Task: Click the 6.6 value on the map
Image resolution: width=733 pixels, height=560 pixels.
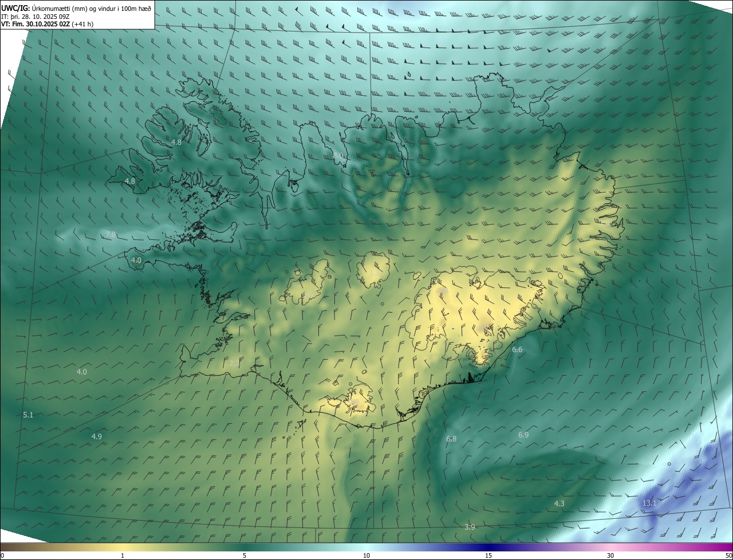Action: [x=517, y=349]
